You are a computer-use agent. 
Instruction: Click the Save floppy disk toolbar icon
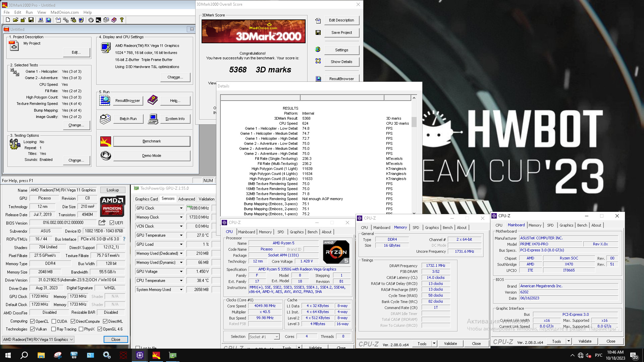pos(31,20)
